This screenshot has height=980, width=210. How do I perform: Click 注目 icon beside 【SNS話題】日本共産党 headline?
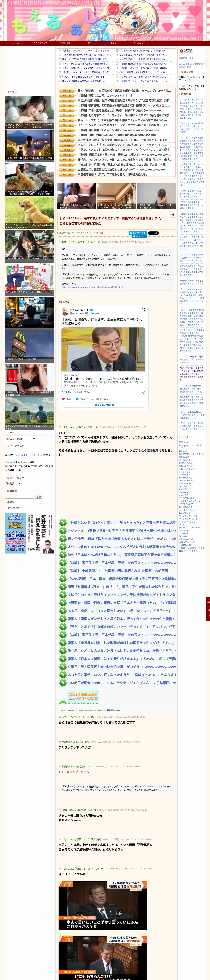pyautogui.click(x=63, y=579)
